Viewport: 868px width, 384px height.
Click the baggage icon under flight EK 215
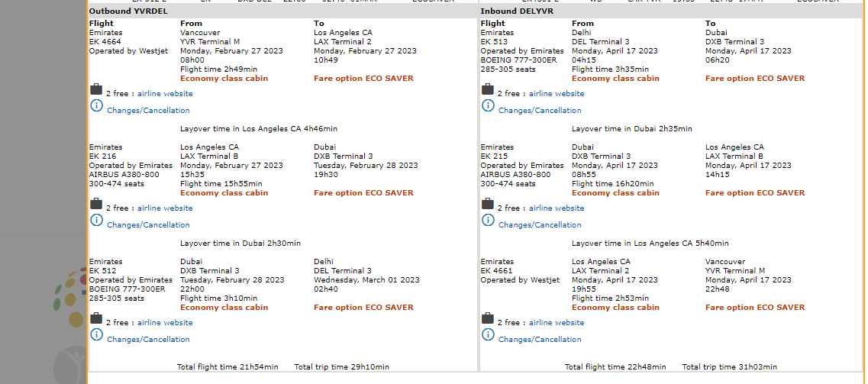[488, 205]
